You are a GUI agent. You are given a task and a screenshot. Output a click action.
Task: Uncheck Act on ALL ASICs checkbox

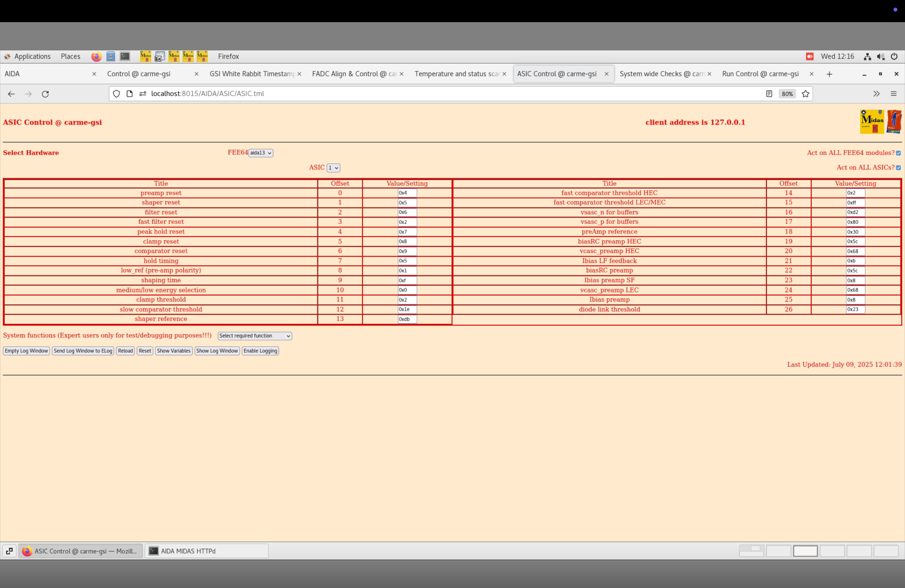(898, 168)
